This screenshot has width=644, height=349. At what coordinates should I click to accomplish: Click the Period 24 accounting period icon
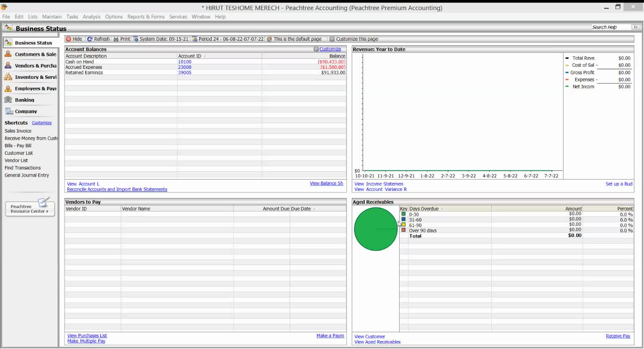point(195,39)
